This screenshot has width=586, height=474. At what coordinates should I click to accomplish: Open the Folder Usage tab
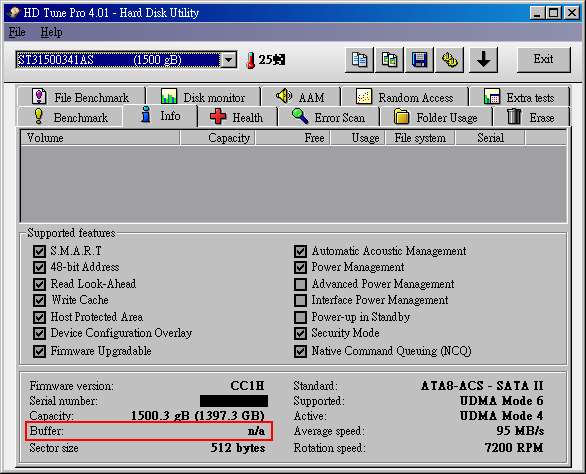tap(436, 117)
